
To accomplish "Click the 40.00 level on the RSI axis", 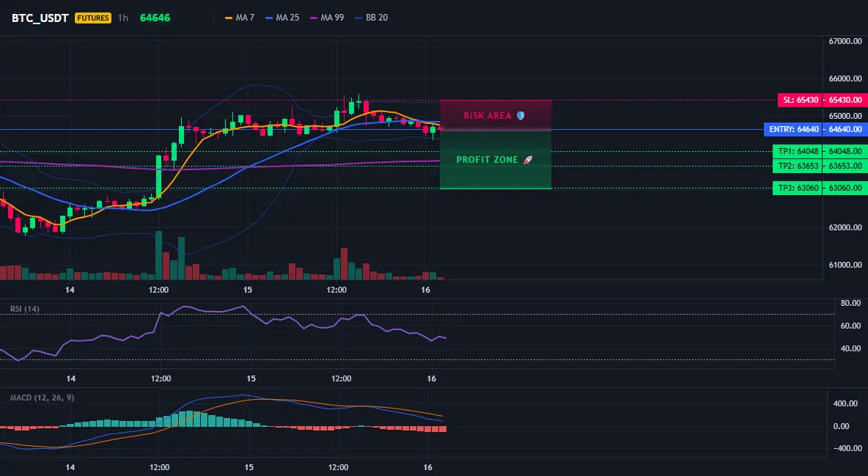I will pyautogui.click(x=850, y=348).
